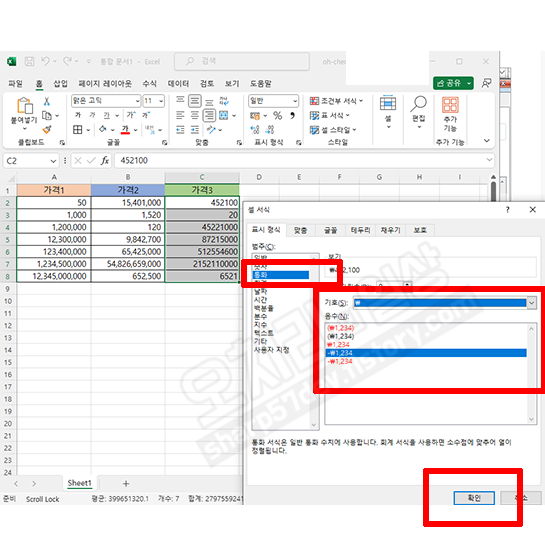The width and height of the screenshot is (545, 556).
Task: Click the Increase Decimal icon
Action: click(255, 130)
